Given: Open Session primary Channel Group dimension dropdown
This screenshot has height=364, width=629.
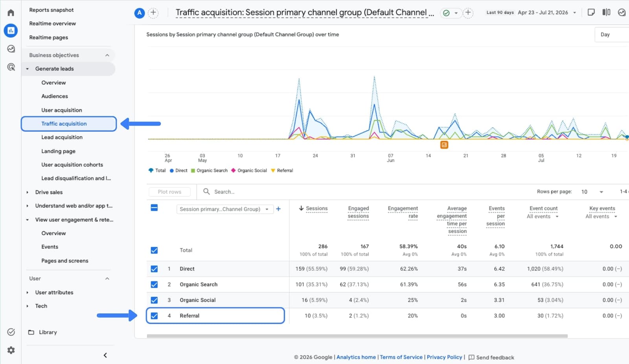Looking at the screenshot, I should coord(224,209).
